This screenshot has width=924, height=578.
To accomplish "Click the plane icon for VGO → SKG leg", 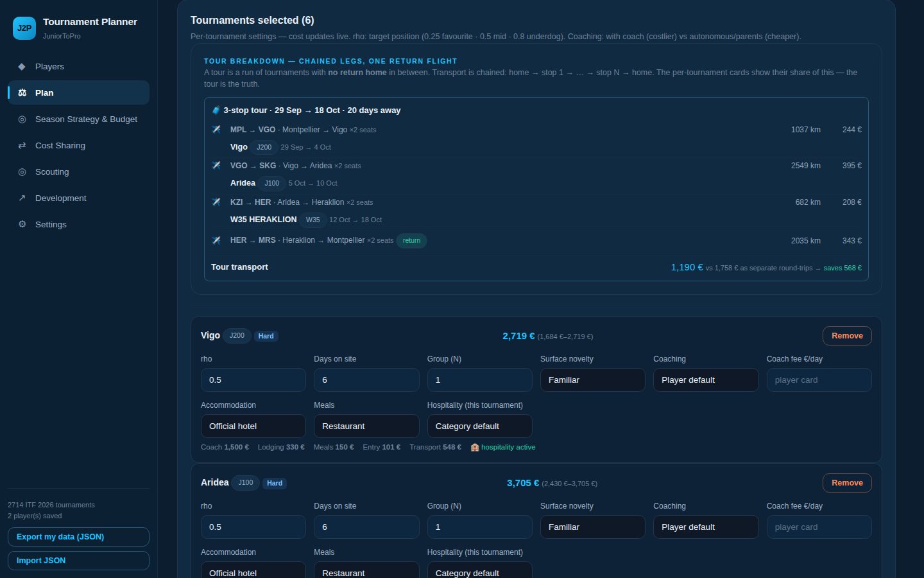I will 216,165.
